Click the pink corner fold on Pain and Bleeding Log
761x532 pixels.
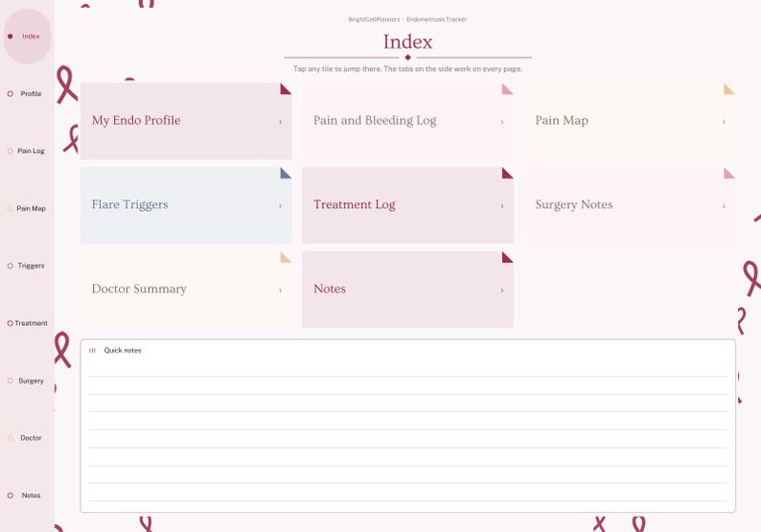click(x=508, y=89)
